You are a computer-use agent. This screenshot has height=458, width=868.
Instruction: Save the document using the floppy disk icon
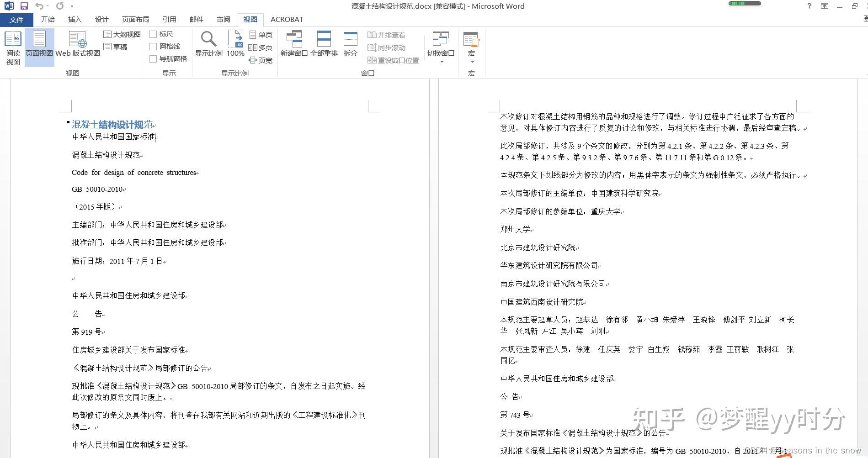(24, 6)
